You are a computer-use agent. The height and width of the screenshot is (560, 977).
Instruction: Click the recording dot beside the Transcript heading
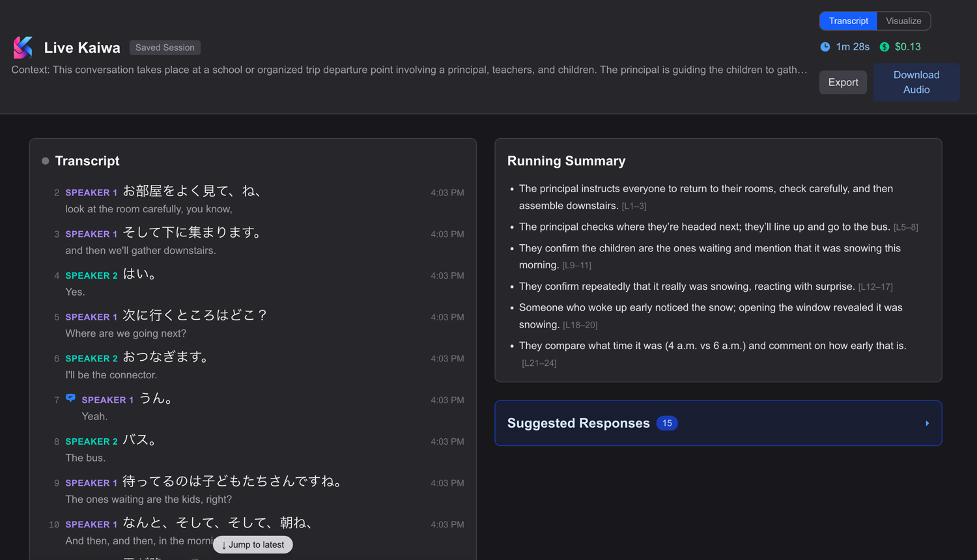click(x=44, y=160)
